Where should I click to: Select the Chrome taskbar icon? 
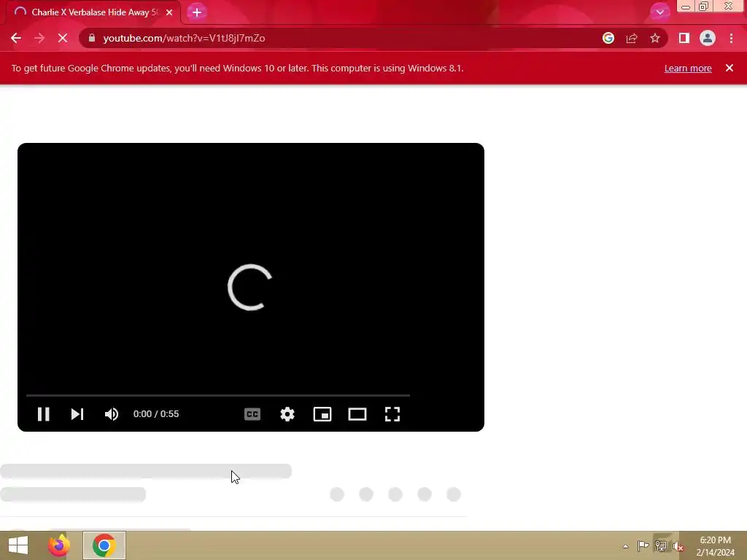coord(104,545)
